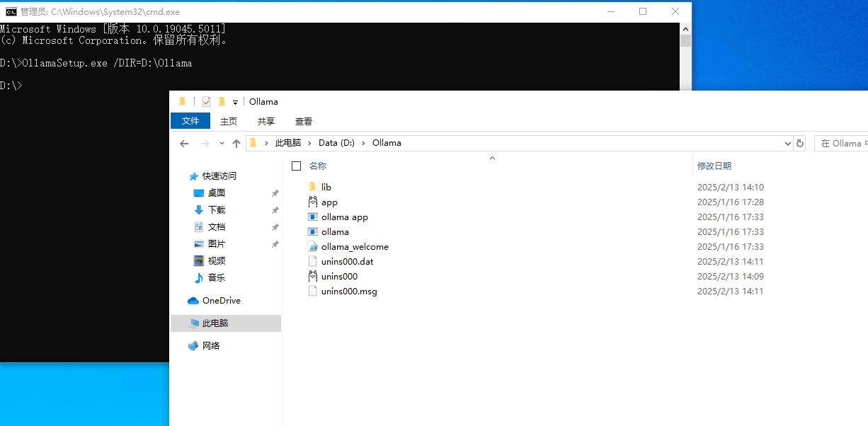Click date 2025/1/16 17:28 of app

pos(731,202)
